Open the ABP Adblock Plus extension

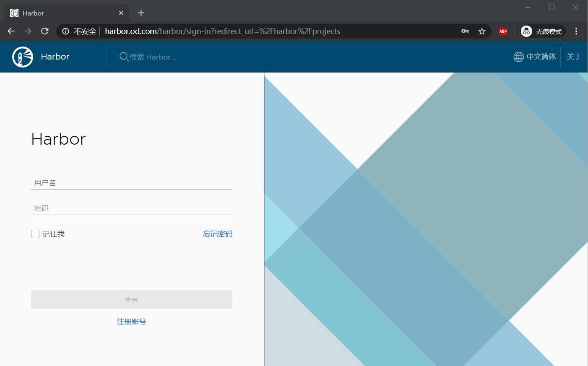click(503, 31)
